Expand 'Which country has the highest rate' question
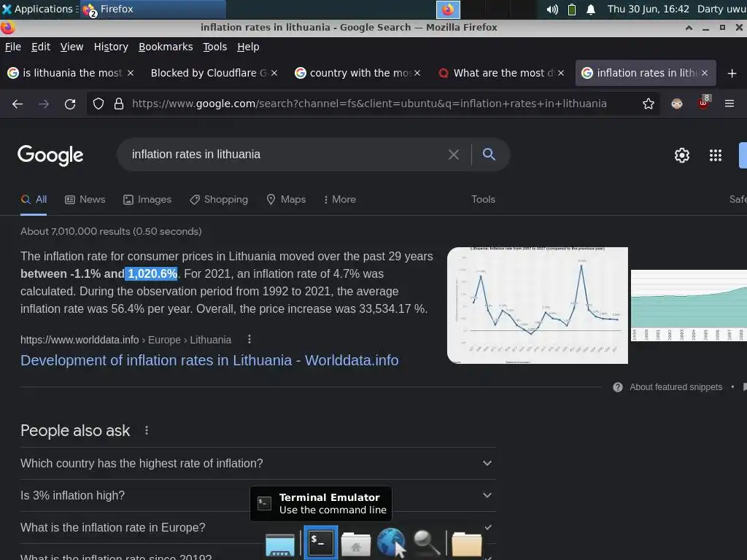 click(258, 463)
